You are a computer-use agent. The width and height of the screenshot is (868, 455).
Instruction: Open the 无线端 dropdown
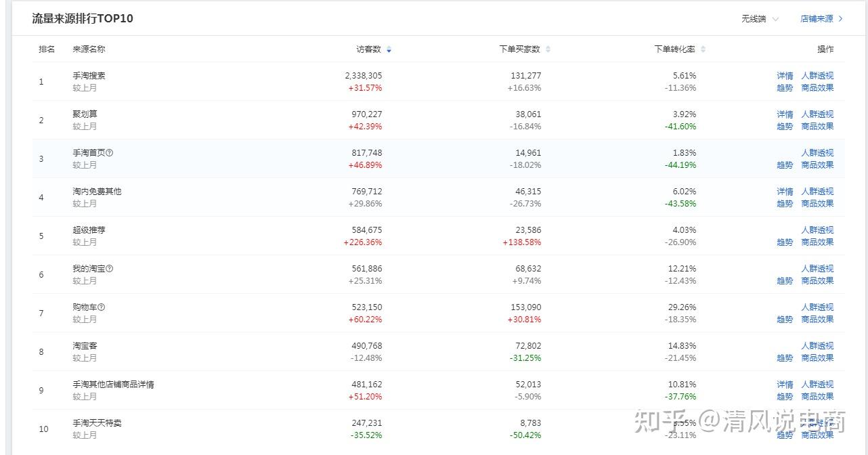pyautogui.click(x=760, y=19)
